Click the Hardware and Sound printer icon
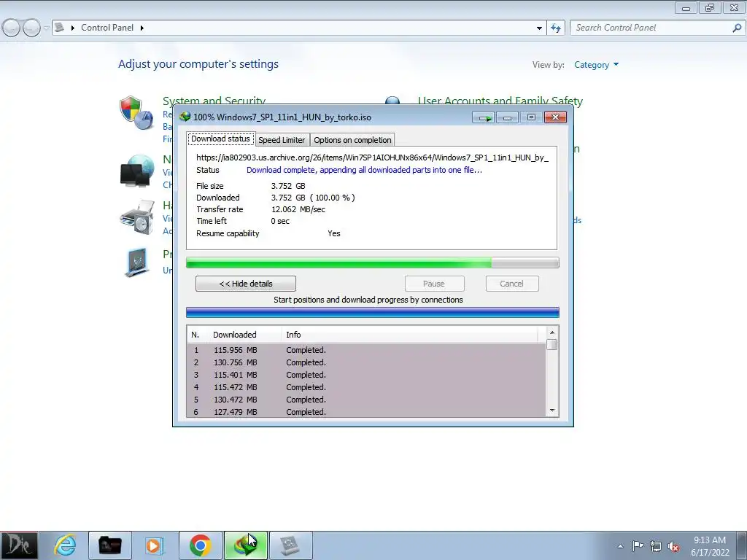Screen dimensions: 747x560 137,217
